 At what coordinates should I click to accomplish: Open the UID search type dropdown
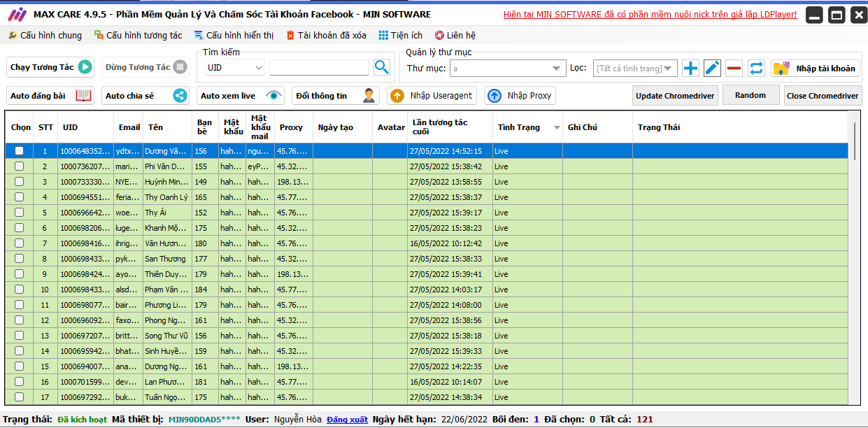click(235, 68)
